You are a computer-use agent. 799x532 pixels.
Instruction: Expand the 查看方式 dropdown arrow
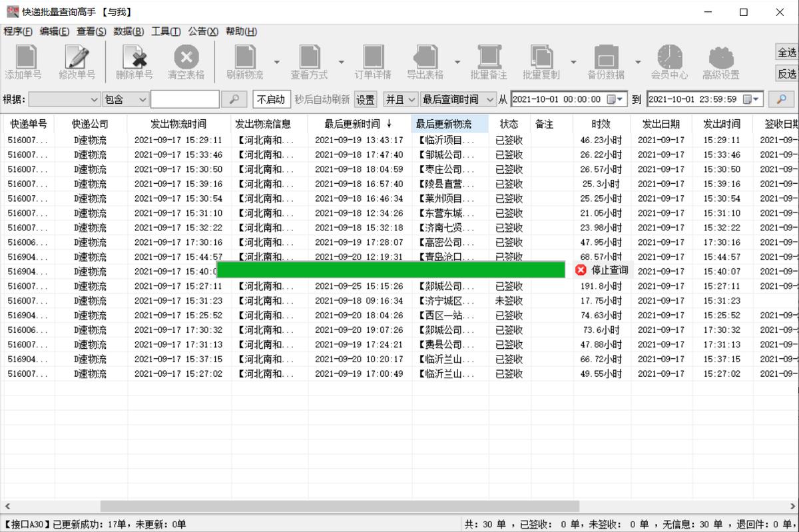pyautogui.click(x=341, y=63)
